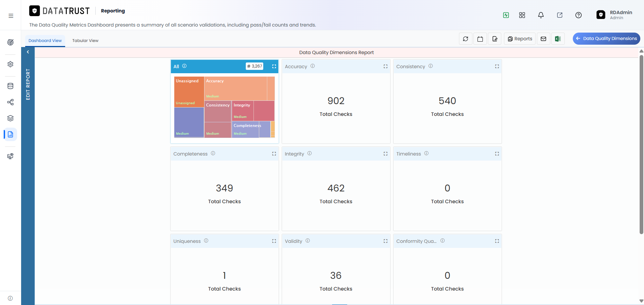The width and height of the screenshot is (644, 305).
Task: Click the 540 Consistency total checks value
Action: click(447, 101)
